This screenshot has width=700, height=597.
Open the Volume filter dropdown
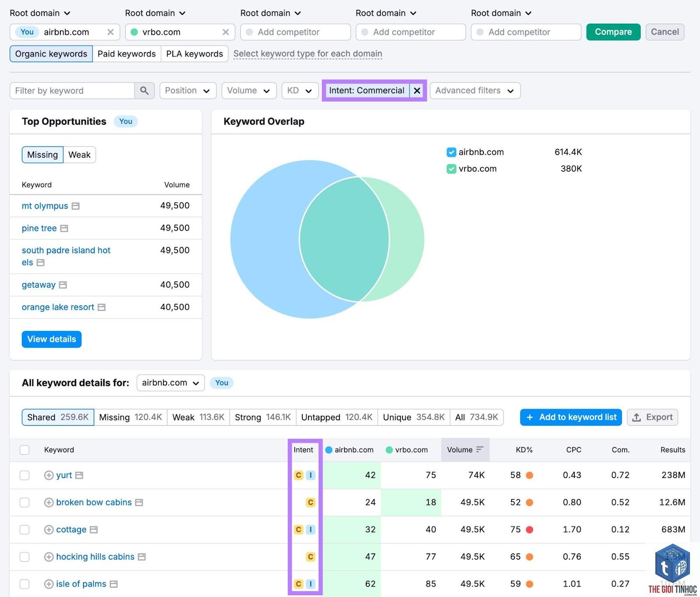pos(249,91)
